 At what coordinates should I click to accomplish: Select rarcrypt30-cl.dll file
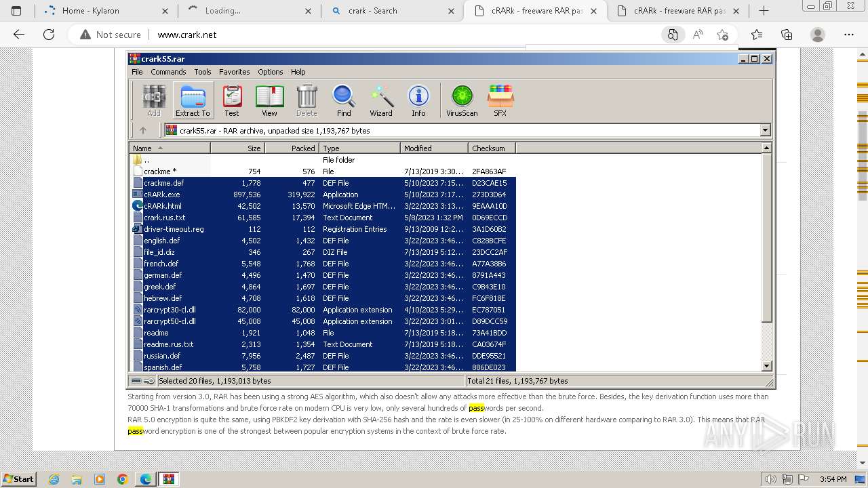coord(323,310)
